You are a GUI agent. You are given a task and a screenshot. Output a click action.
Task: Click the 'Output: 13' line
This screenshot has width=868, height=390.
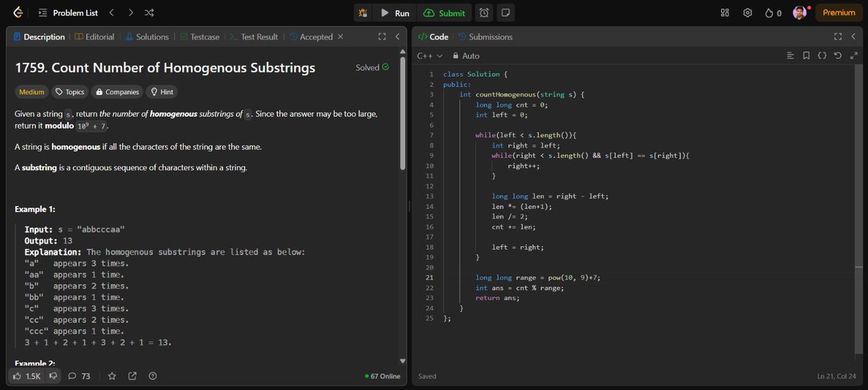[48, 241]
